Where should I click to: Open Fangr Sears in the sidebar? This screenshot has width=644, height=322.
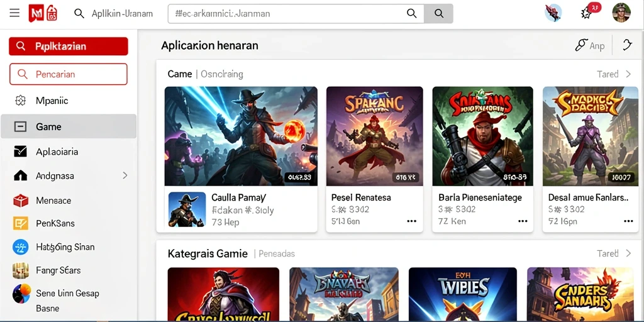pyautogui.click(x=58, y=270)
